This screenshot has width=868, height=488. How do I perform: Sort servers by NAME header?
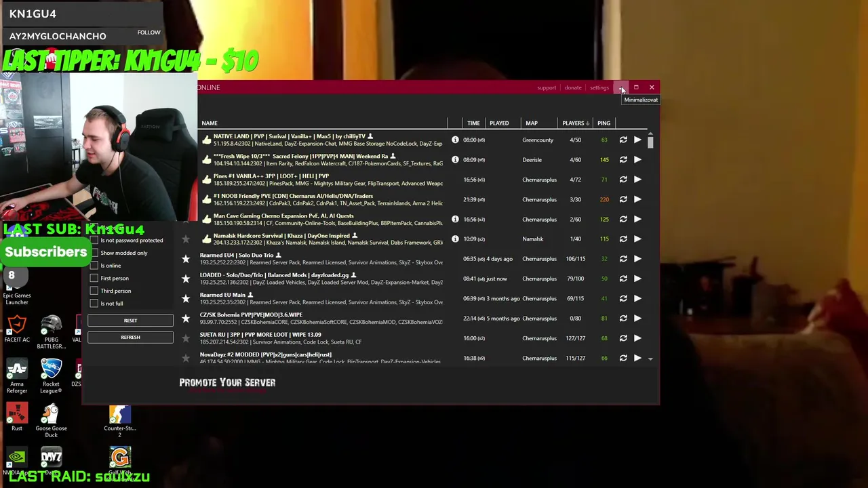click(x=209, y=123)
